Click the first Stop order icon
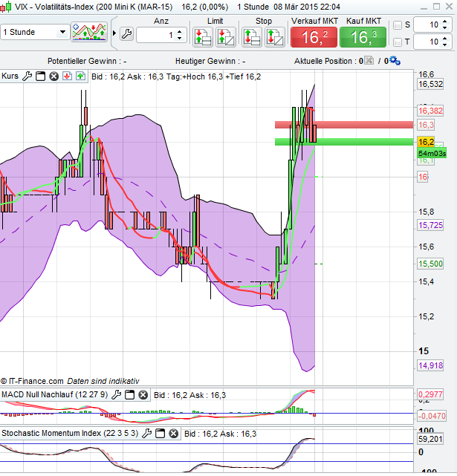The height and width of the screenshot is (476, 457). 252,37
